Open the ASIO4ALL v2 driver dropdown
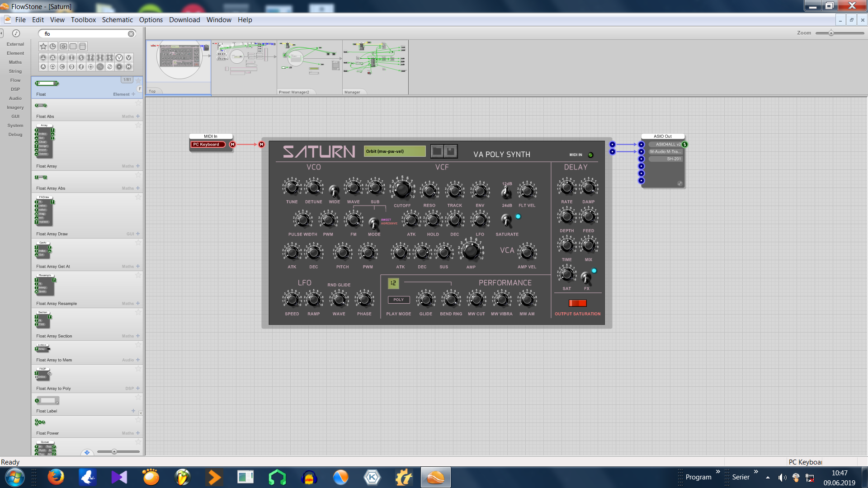Image resolution: width=868 pixels, height=488 pixels. [665, 145]
